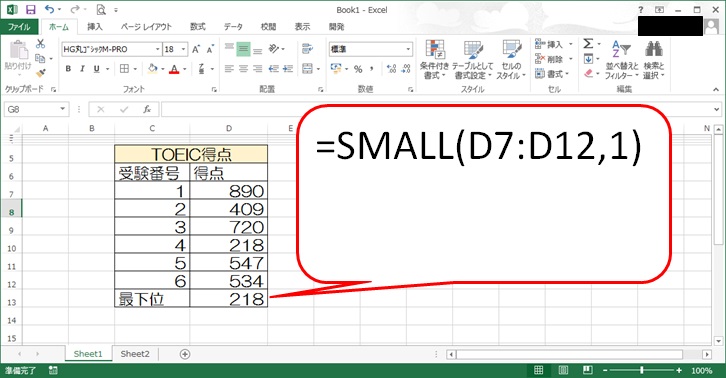Switch to Insert (挿入) ribbon tab
The height and width of the screenshot is (378, 726).
95,27
